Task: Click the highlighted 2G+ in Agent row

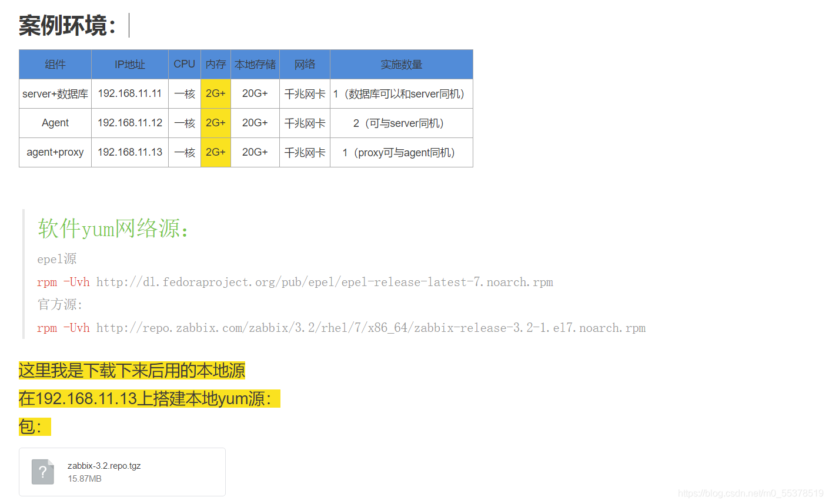Action: click(216, 123)
